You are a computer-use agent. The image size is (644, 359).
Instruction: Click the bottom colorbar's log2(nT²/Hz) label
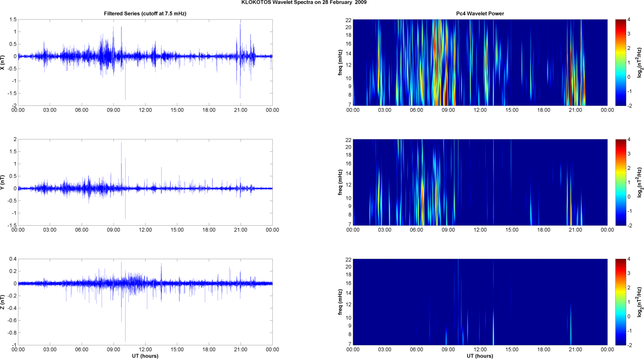(x=640, y=302)
